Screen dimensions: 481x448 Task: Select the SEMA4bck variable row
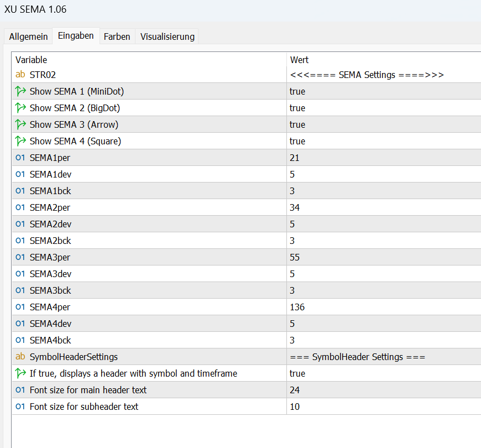coord(50,340)
